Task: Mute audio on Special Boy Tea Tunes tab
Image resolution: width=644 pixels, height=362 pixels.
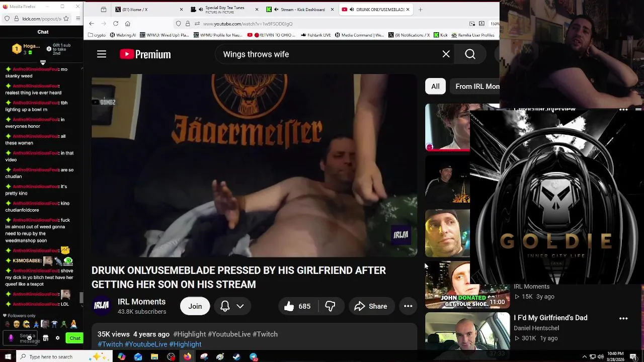Action: point(200,10)
